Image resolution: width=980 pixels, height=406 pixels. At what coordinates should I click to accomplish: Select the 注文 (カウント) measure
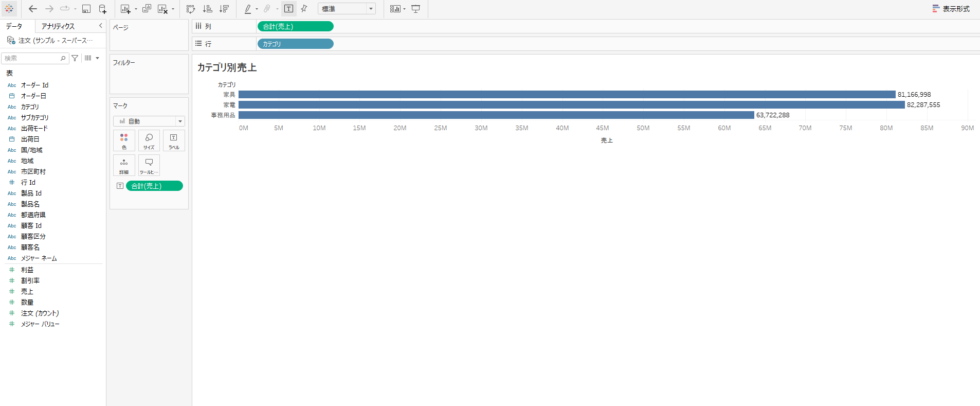[x=40, y=313]
